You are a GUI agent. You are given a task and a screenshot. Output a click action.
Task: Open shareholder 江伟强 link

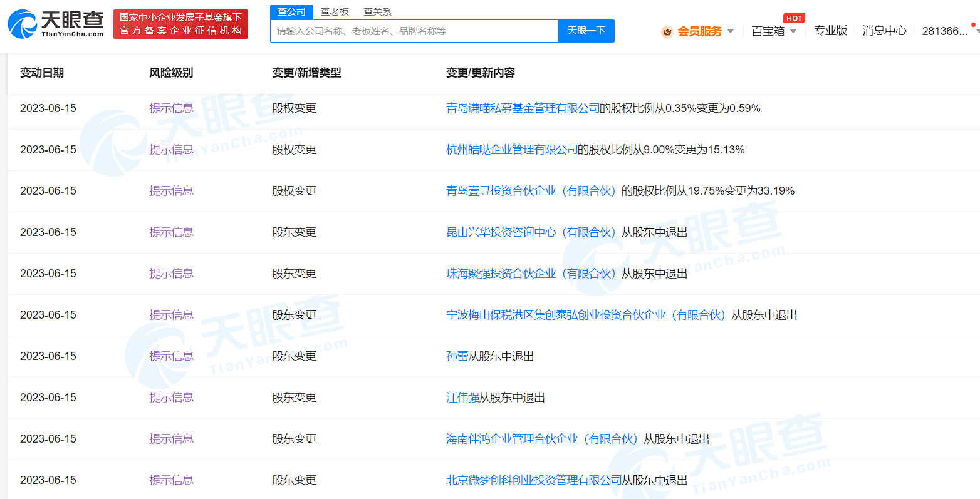tap(462, 398)
